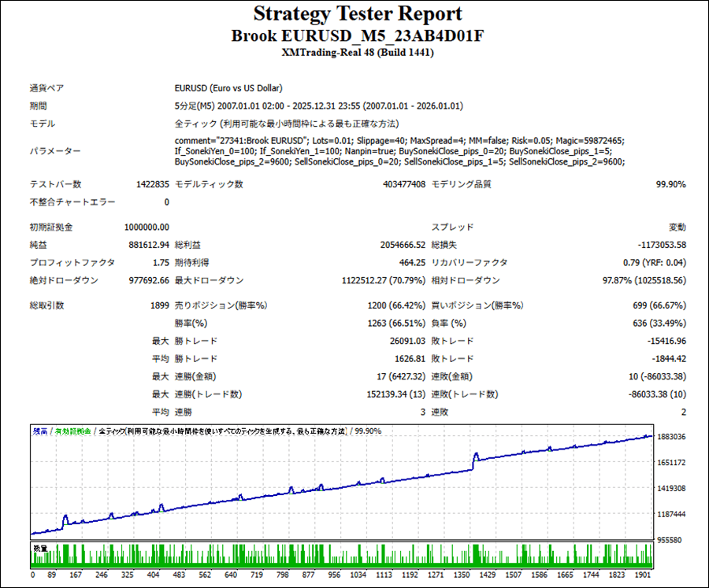Click the gross profit value 2054666.52
Screen dimensions: 709x588
(x=403, y=245)
